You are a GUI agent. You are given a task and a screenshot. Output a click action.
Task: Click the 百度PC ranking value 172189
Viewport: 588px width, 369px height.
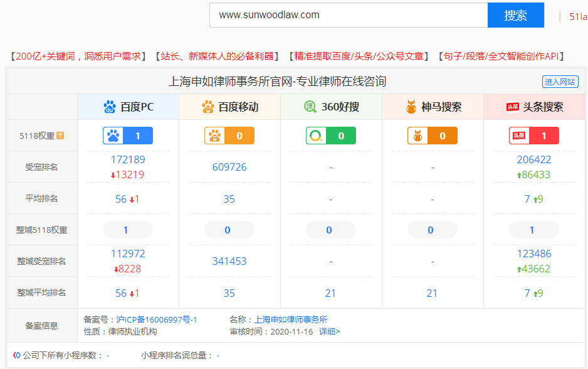[128, 159]
